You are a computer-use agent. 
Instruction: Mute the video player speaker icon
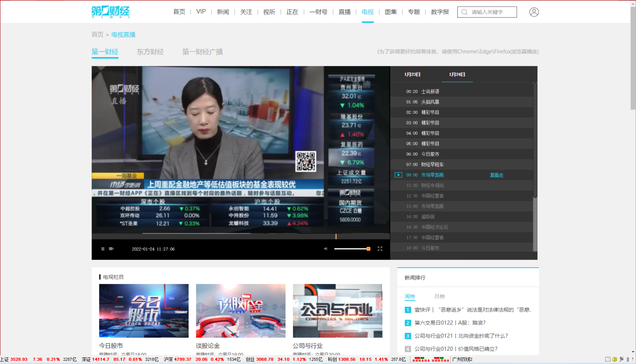(326, 249)
